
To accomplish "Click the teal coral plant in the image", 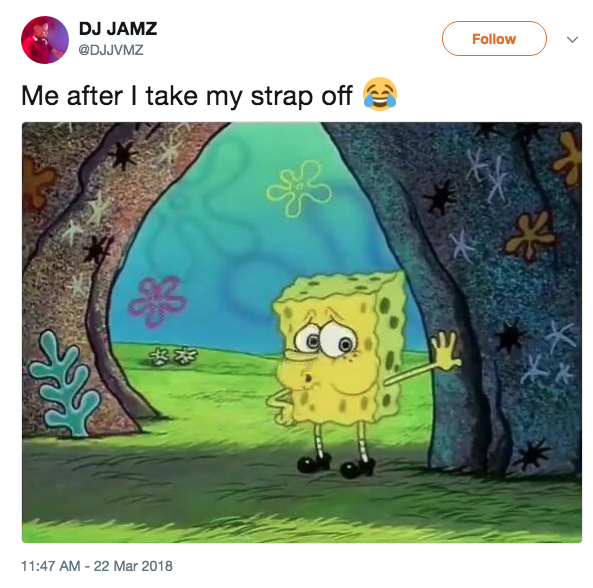I will tap(65, 383).
